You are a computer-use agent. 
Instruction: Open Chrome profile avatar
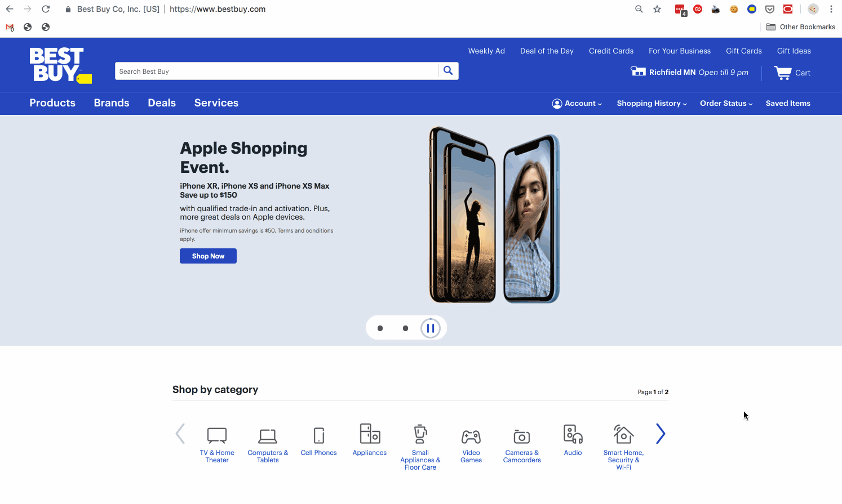tap(813, 9)
